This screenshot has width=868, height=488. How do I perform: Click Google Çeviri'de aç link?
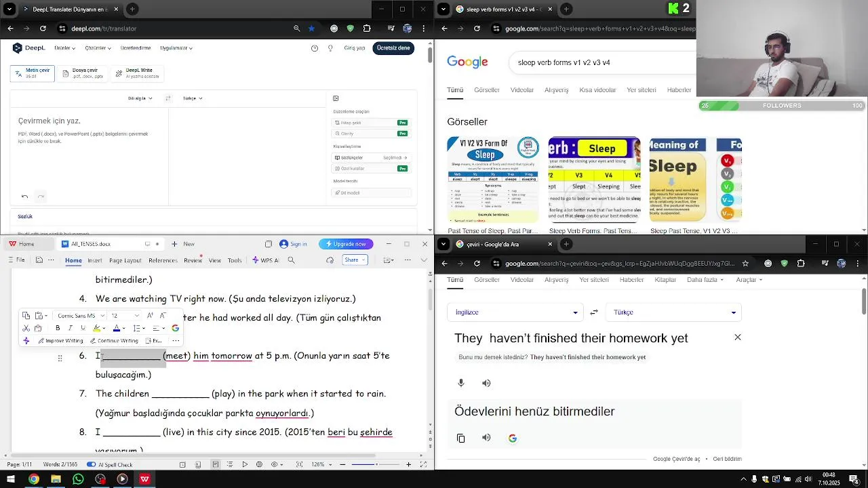pos(676,459)
